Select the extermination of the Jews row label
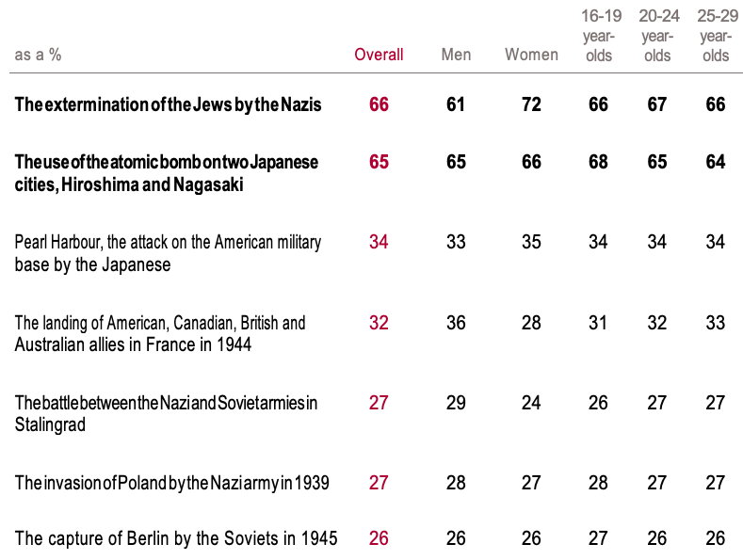 (x=169, y=104)
